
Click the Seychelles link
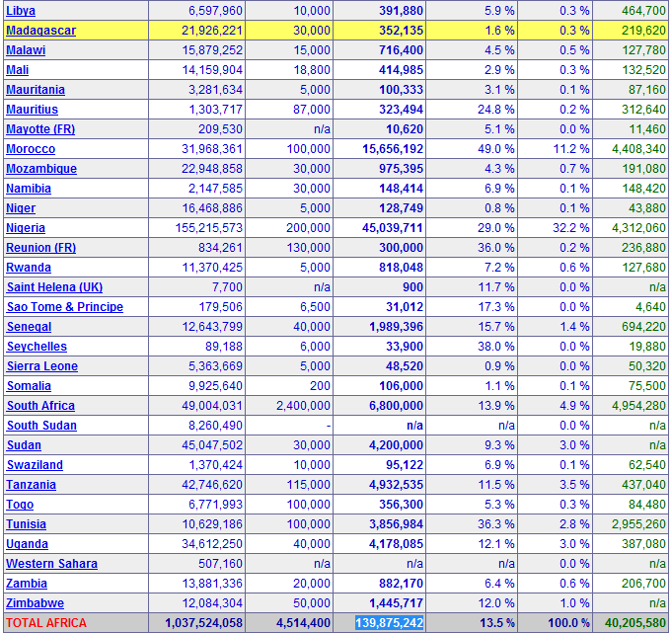pyautogui.click(x=37, y=346)
